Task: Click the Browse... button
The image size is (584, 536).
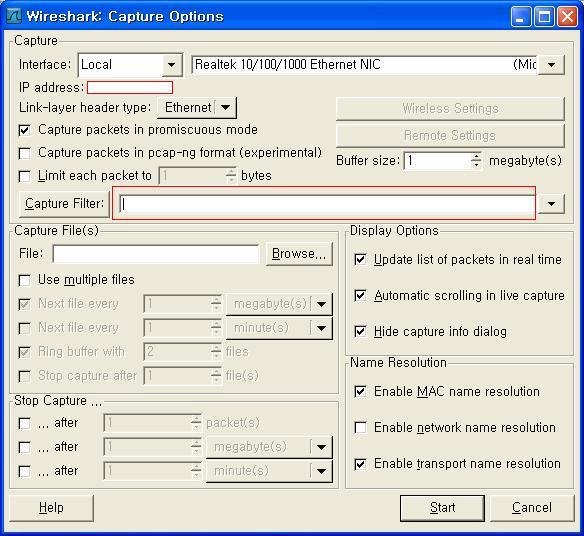Action: click(x=299, y=254)
